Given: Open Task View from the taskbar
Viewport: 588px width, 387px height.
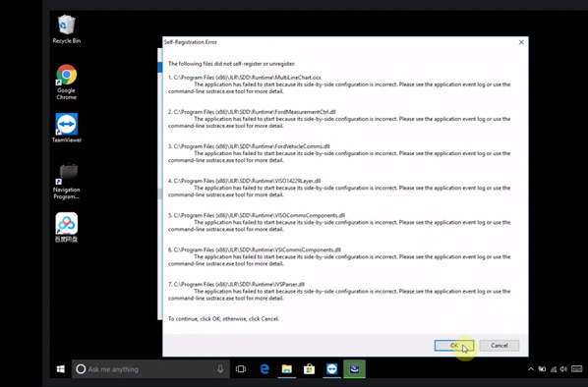Looking at the screenshot, I should [241, 369].
